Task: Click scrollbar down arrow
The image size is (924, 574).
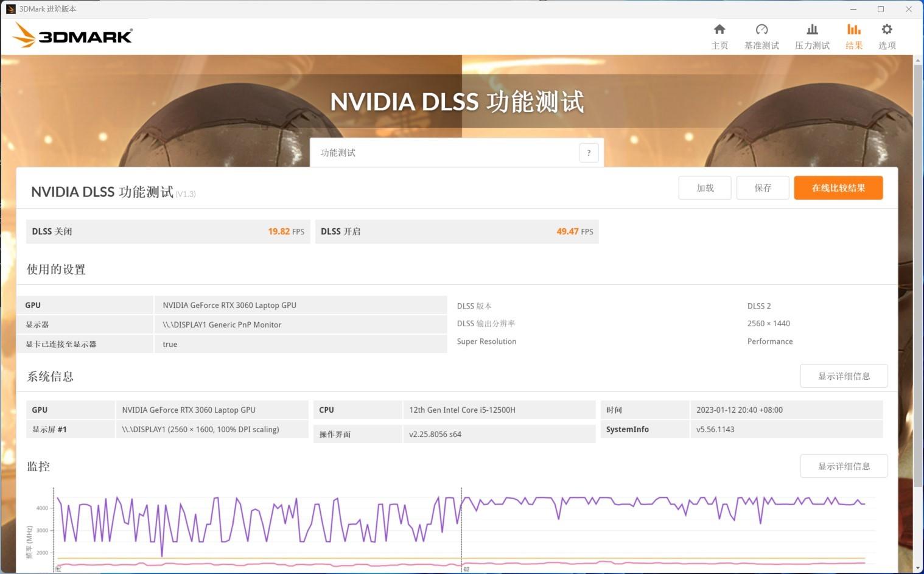Action: pos(918,569)
